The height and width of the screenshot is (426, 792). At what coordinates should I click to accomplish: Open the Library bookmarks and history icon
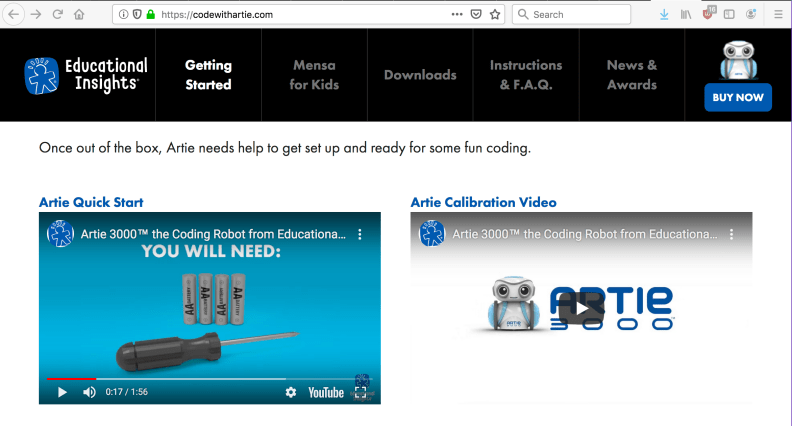pos(685,15)
